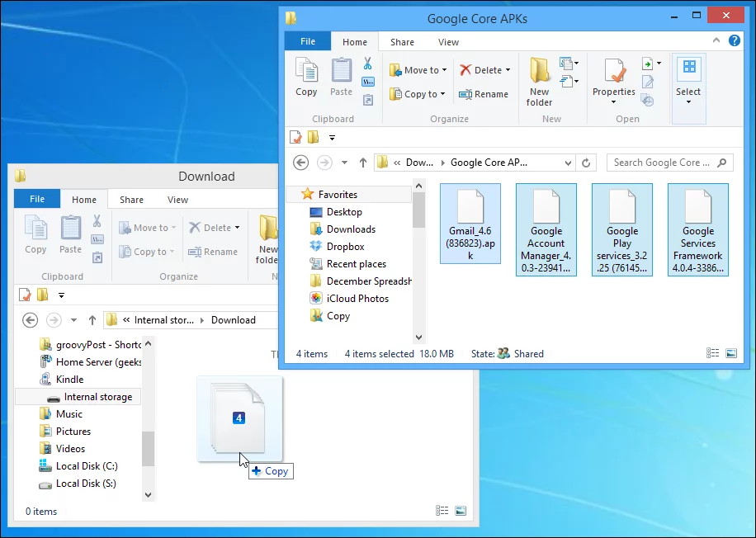Switch to details view in the Download window status bar
The image size is (756, 538).
(442, 511)
